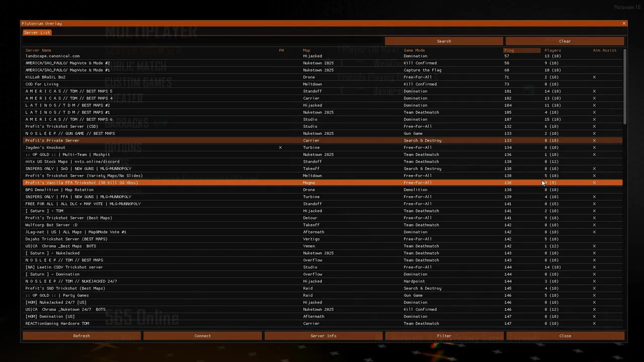
Task: Select [ Saturn ] - TDM server
Action: (x=323, y=211)
